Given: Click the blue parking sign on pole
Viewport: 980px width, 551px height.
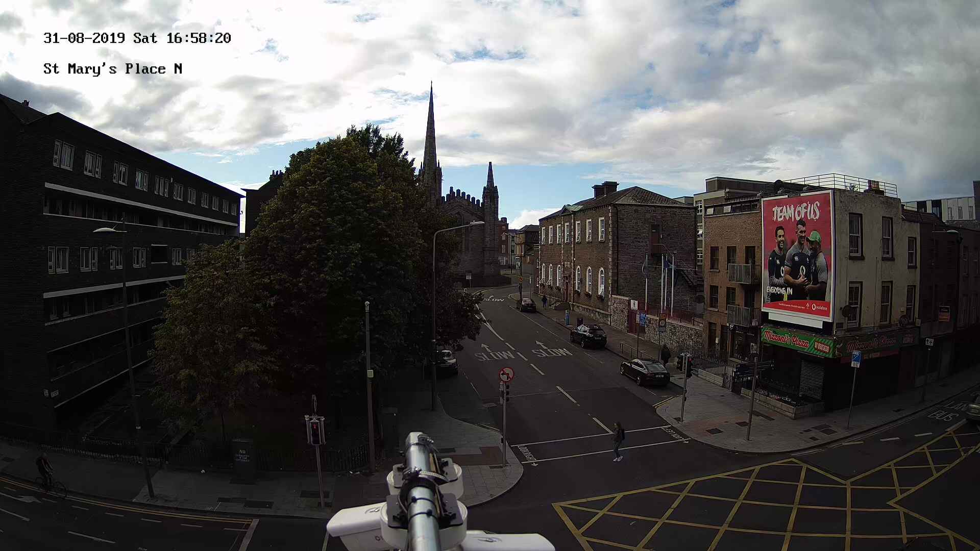Looking at the screenshot, I should [855, 359].
